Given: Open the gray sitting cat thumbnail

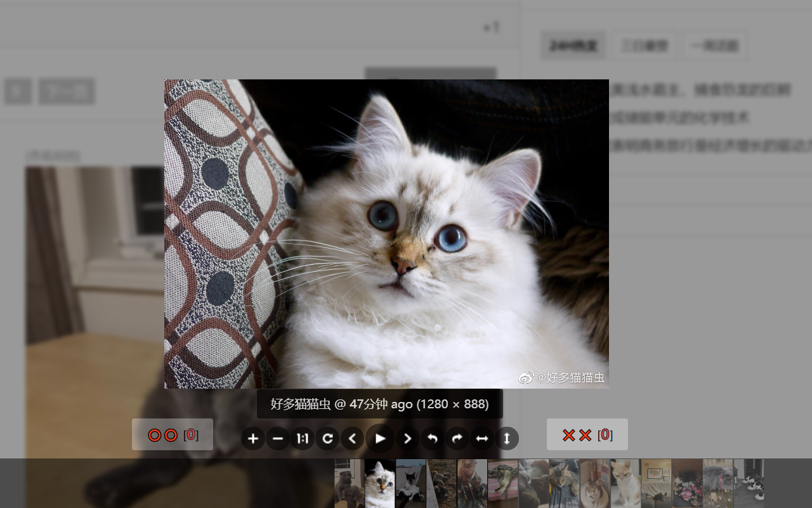Looking at the screenshot, I should tap(350, 483).
